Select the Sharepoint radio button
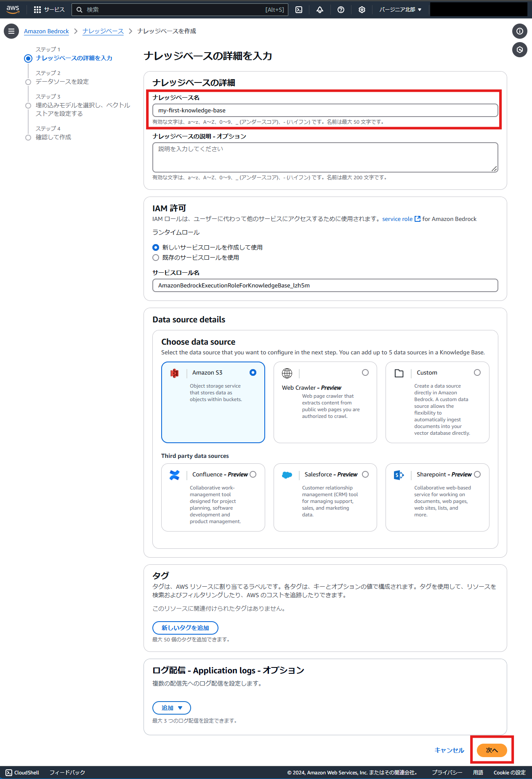Viewport: 532px width, 779px height. pos(477,474)
